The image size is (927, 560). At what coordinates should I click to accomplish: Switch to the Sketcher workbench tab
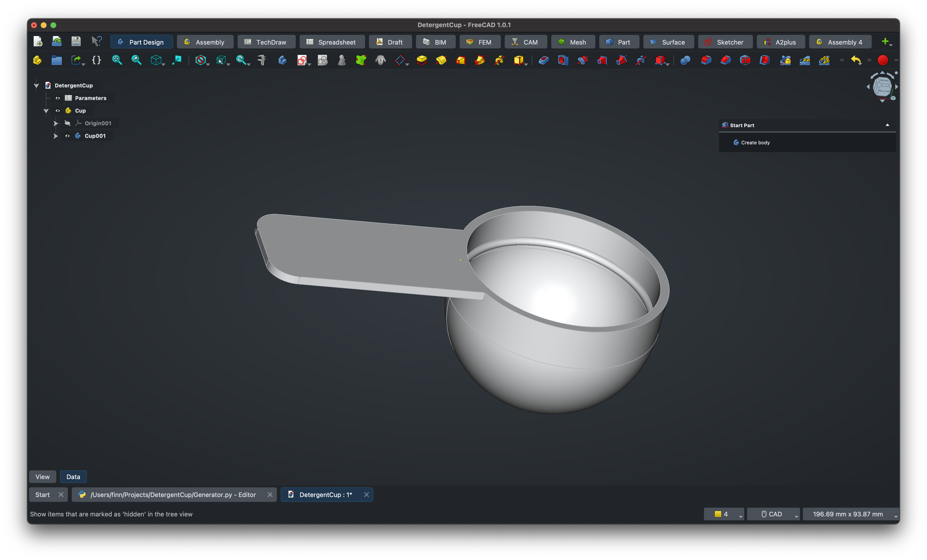[725, 42]
